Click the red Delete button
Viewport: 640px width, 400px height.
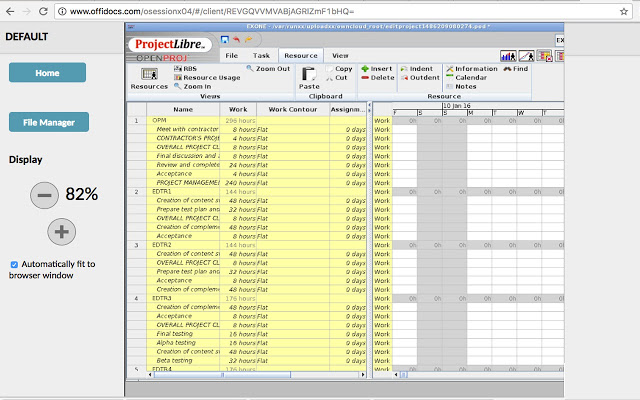tap(378, 78)
